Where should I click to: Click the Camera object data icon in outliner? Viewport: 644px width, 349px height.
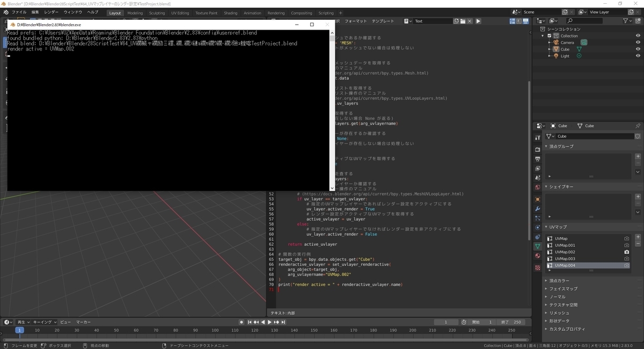[x=583, y=42]
